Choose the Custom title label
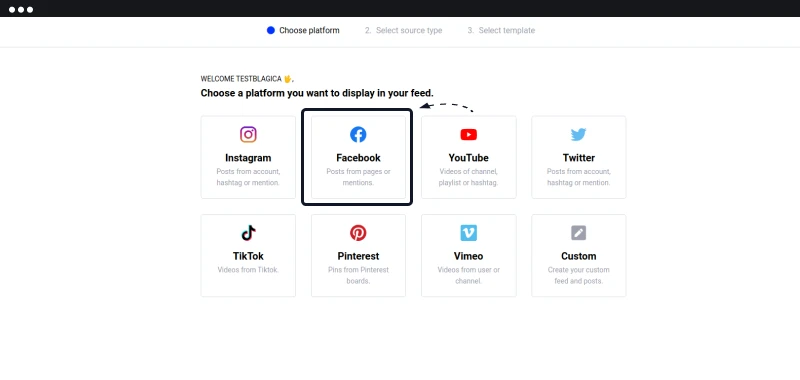800x380 pixels. (579, 256)
